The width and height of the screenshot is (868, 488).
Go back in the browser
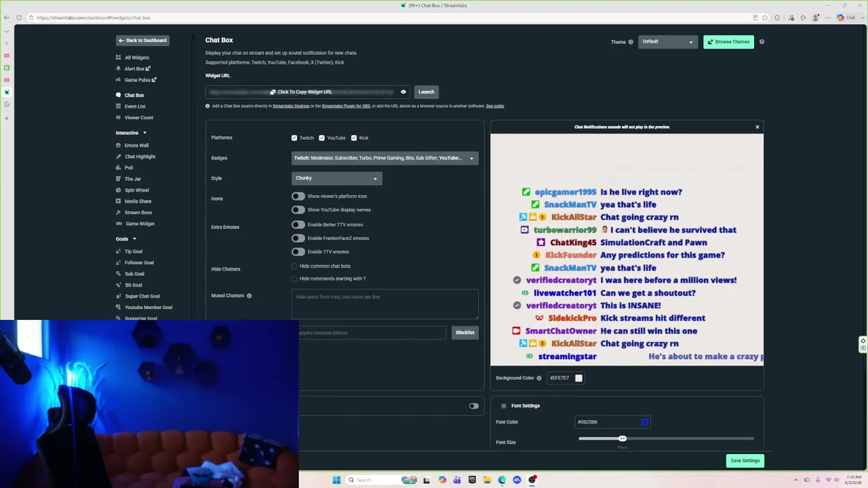[x=7, y=18]
